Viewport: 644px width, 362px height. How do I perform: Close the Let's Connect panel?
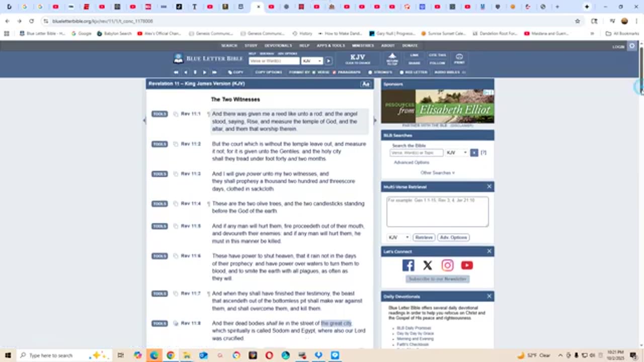(x=489, y=251)
